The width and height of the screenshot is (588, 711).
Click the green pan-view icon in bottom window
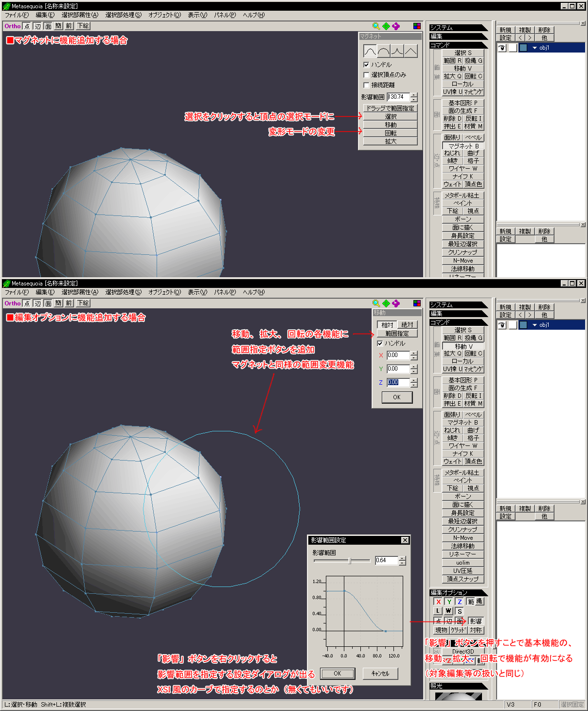tap(386, 303)
